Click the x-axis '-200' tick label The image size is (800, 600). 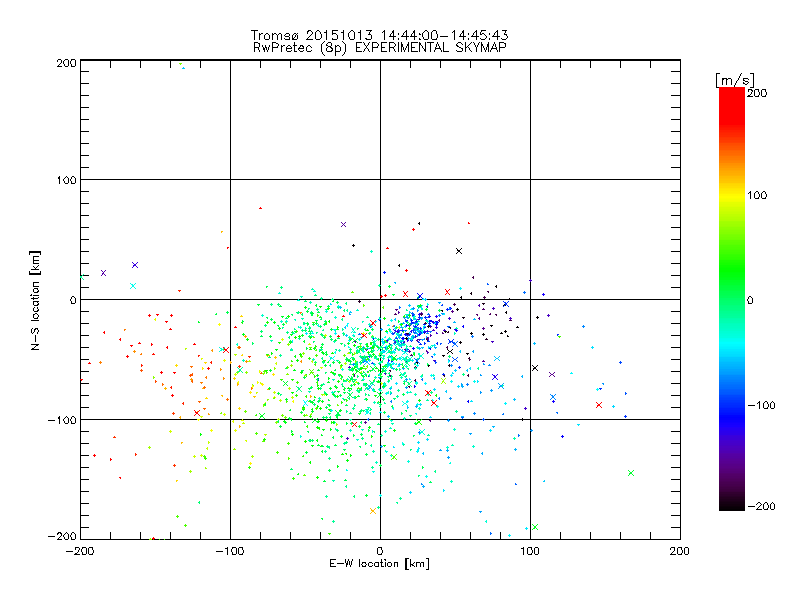80,551
